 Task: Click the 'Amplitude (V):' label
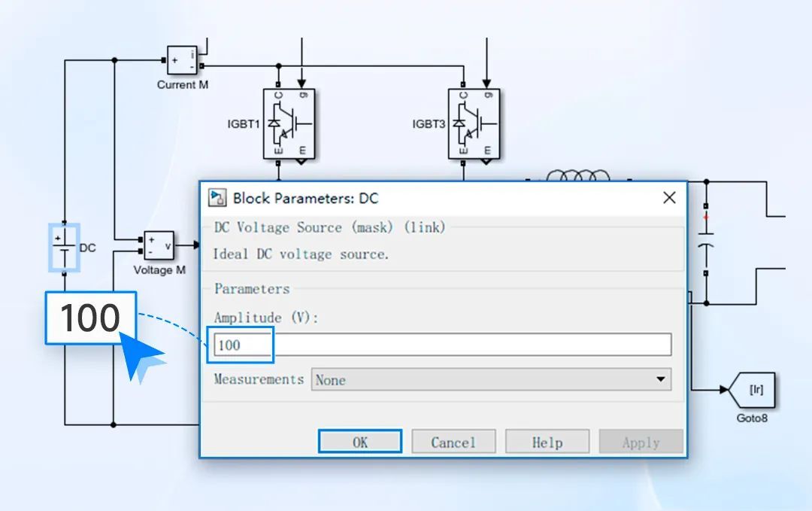point(266,317)
